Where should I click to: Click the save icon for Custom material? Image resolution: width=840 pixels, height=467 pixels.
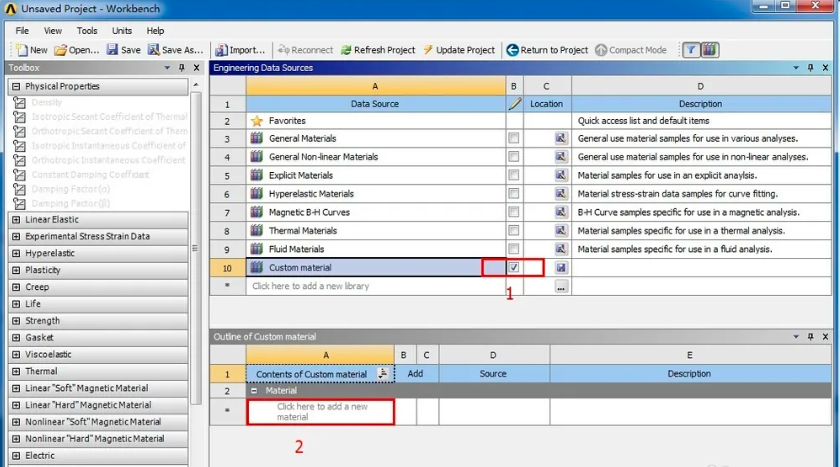560,267
